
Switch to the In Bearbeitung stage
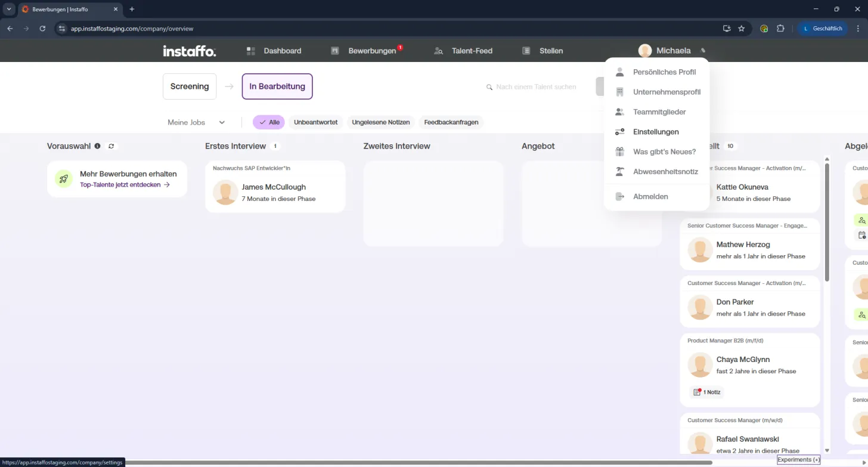click(x=277, y=86)
